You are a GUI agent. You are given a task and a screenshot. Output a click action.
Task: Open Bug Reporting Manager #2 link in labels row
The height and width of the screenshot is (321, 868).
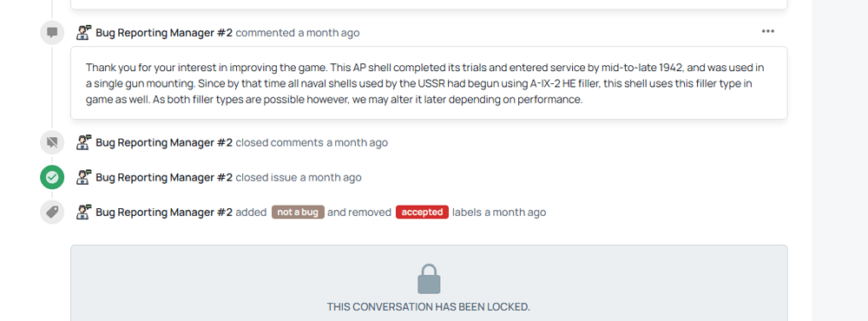point(164,212)
